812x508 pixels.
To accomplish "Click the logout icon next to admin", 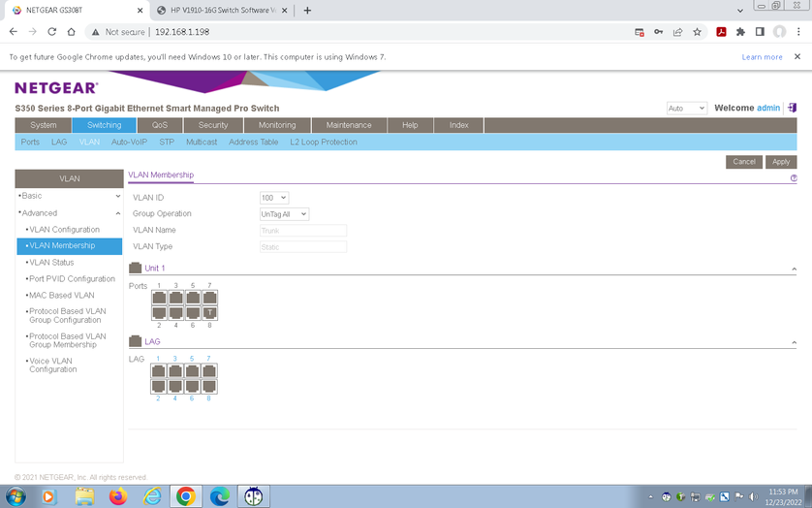I will [792, 108].
